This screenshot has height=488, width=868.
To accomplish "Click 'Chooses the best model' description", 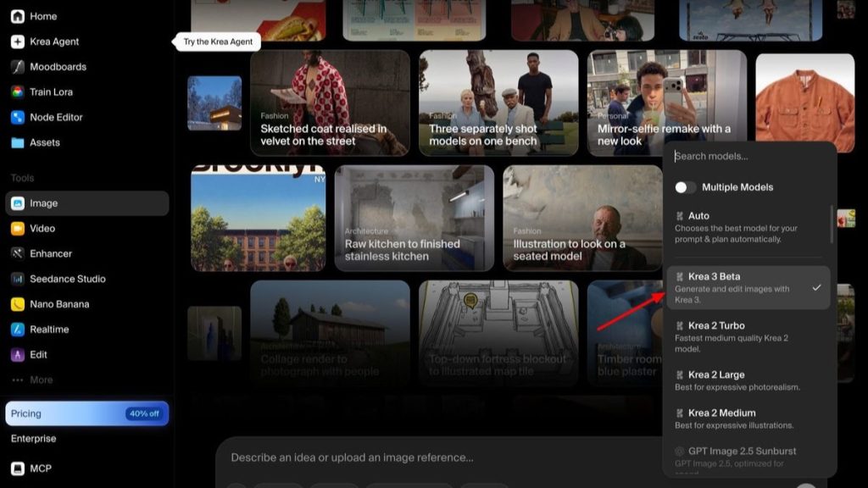I will (x=736, y=234).
